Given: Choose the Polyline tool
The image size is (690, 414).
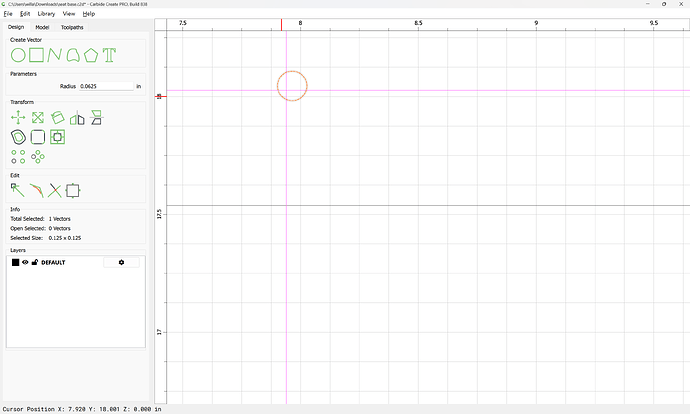Looking at the screenshot, I should [x=55, y=55].
